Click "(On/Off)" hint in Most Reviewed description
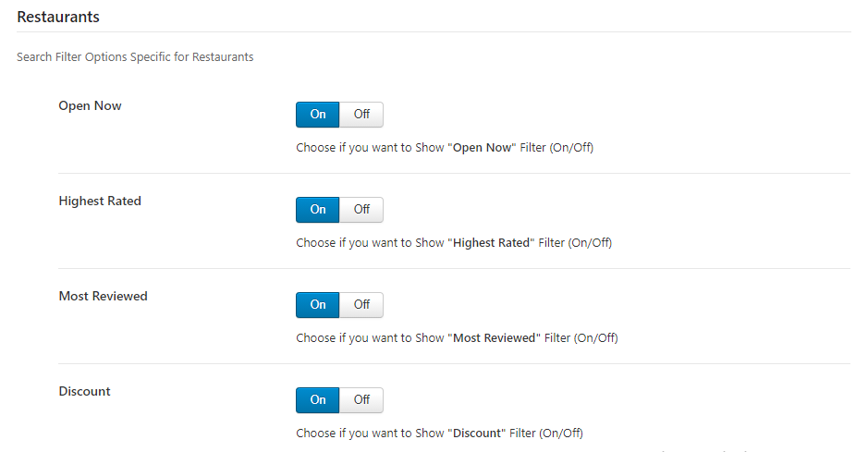 [x=595, y=338]
